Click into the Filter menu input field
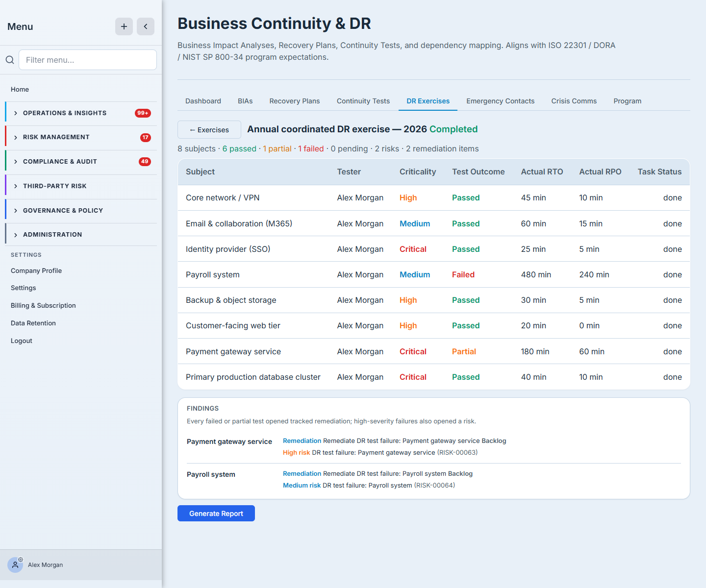 click(x=88, y=60)
